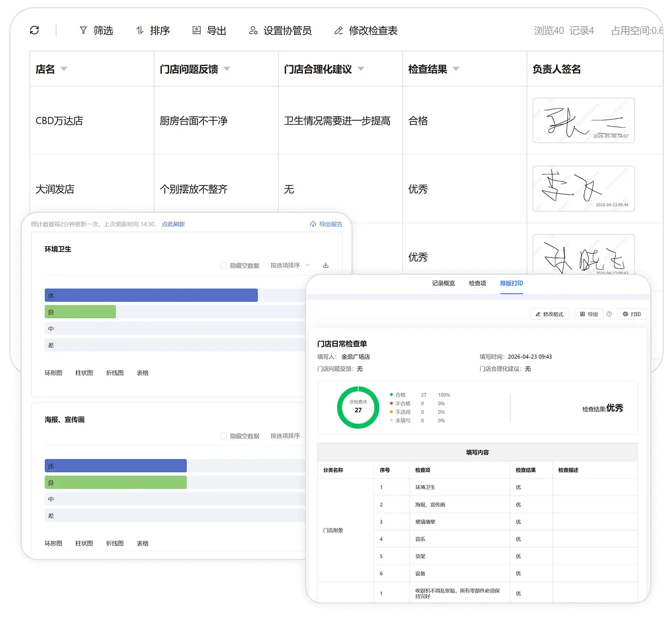Open the CBD万达店 signature thumbnail
672x620 pixels.
[584, 120]
